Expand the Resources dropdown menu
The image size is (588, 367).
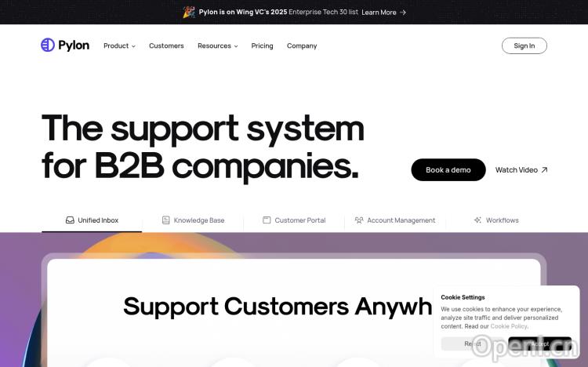point(217,45)
